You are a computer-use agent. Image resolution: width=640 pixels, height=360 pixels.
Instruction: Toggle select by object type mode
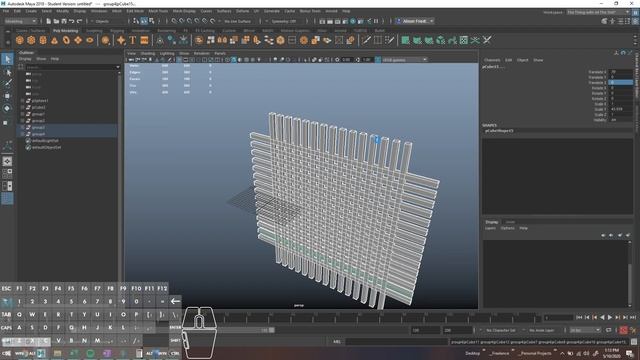coord(144,21)
